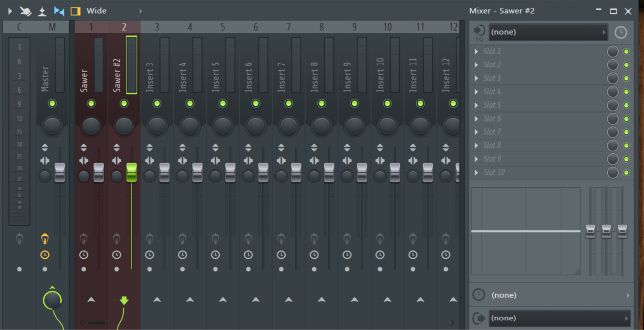Open the Wide layout dropdown
This screenshot has height=330, width=644.
pos(96,11)
